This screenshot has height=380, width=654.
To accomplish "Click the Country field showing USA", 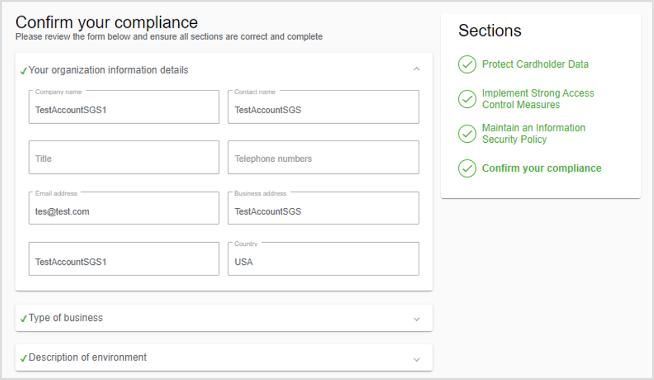I will [x=323, y=259].
